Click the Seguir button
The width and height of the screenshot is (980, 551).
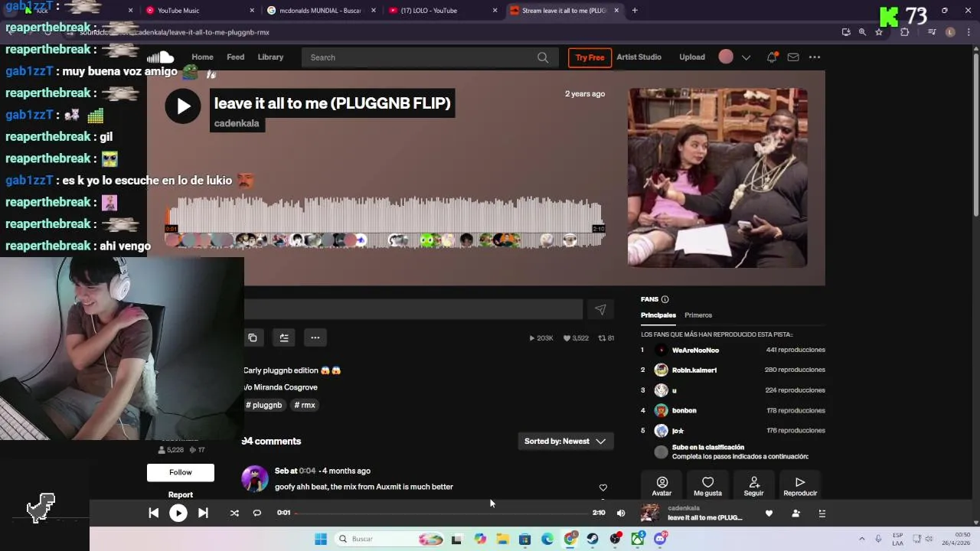pos(753,486)
